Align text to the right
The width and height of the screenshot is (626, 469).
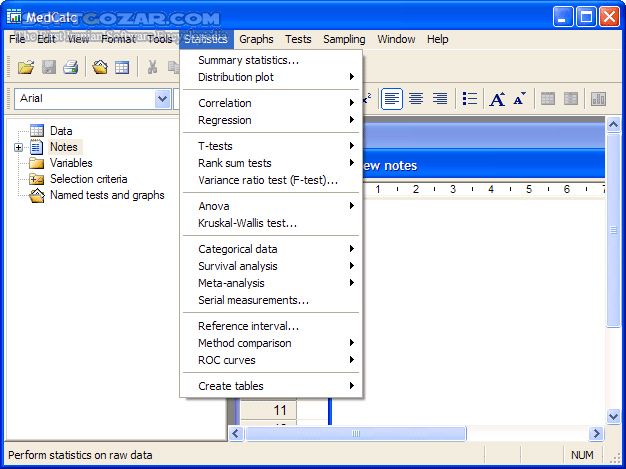pyautogui.click(x=439, y=99)
